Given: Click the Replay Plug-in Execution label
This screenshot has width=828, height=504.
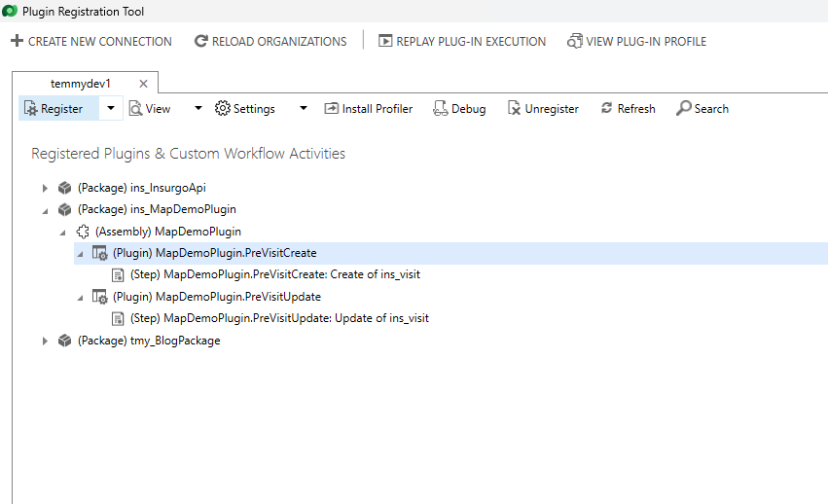Looking at the screenshot, I should [471, 41].
